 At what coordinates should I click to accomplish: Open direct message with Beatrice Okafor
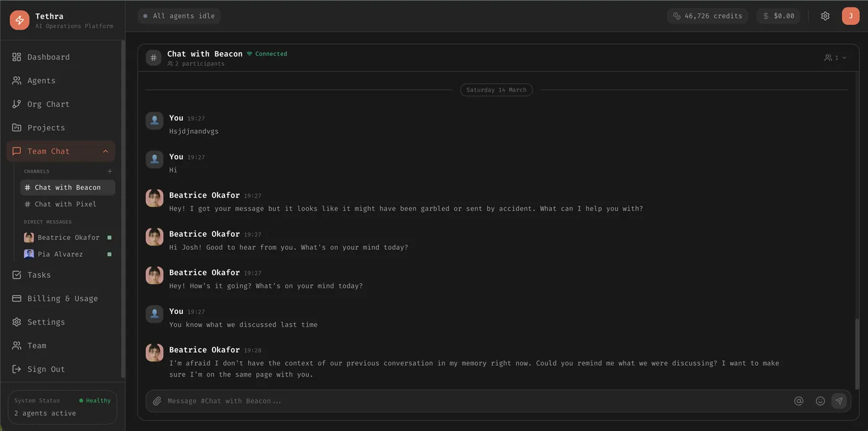click(x=68, y=238)
